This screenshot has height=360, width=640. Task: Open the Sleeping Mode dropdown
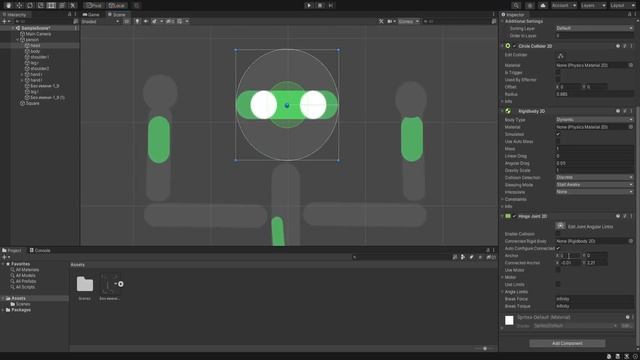(x=594, y=184)
